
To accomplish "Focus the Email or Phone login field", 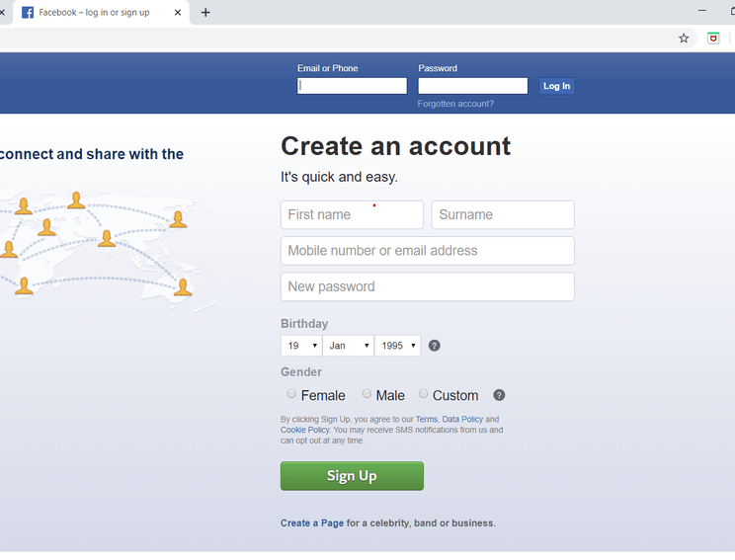I will click(352, 86).
